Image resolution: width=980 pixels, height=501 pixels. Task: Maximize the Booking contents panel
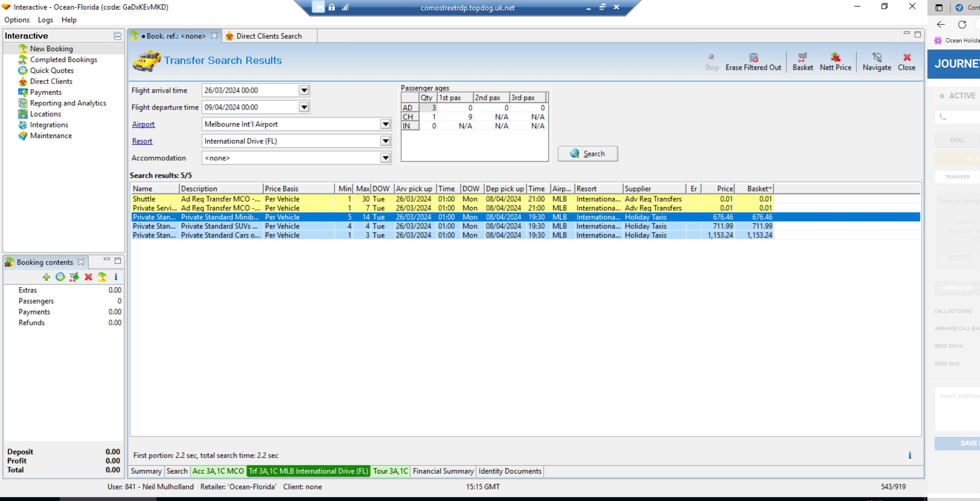coord(117,261)
